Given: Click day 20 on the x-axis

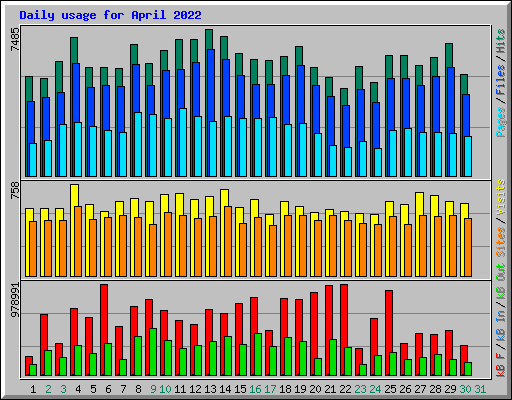Looking at the screenshot, I should (x=315, y=389).
